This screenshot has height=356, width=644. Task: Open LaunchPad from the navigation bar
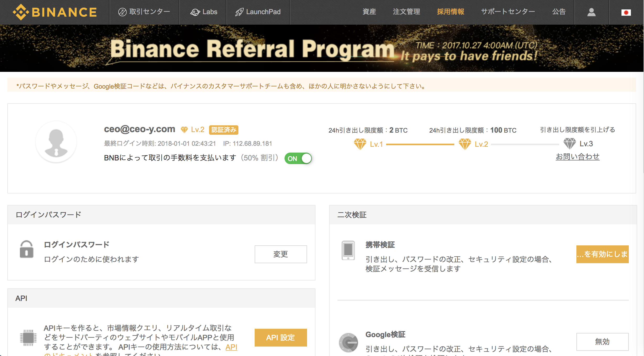point(258,12)
